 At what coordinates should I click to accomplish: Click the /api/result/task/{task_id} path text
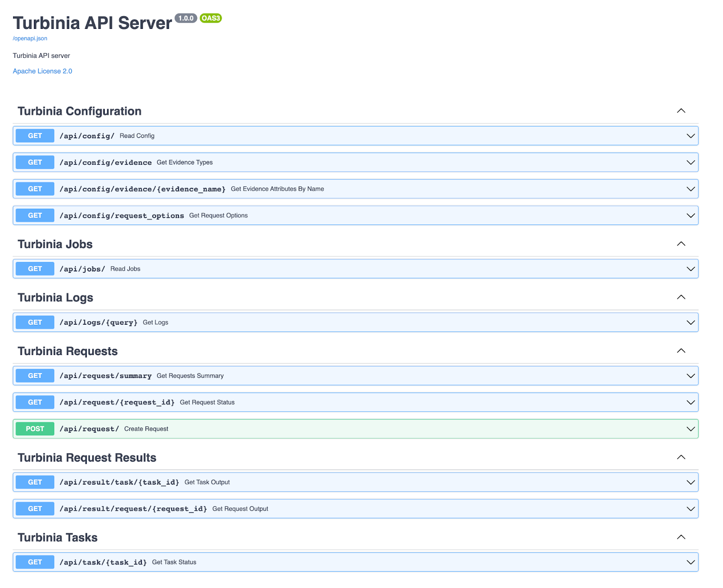(x=119, y=482)
